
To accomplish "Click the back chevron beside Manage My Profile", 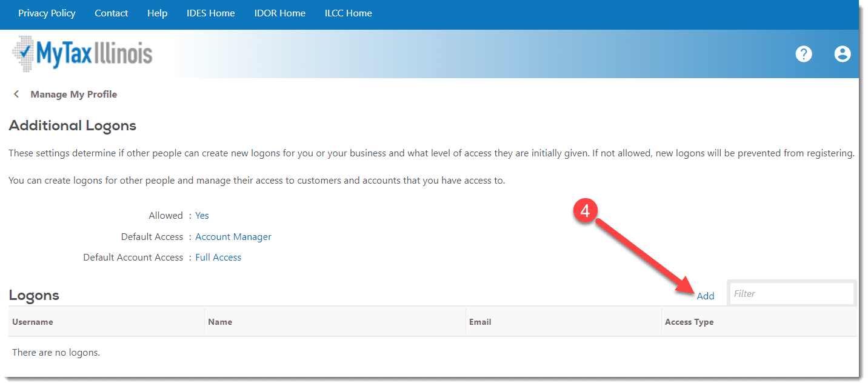I will [x=16, y=94].
